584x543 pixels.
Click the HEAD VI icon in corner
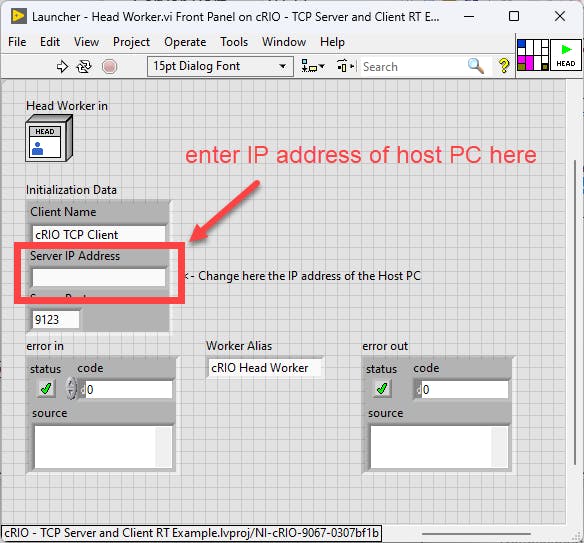tap(565, 55)
